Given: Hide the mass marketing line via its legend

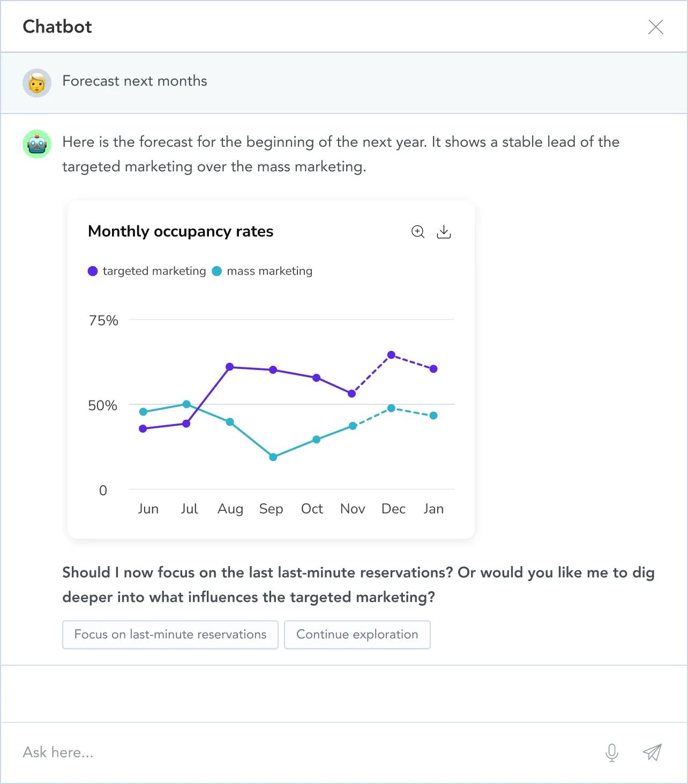Looking at the screenshot, I should [262, 271].
